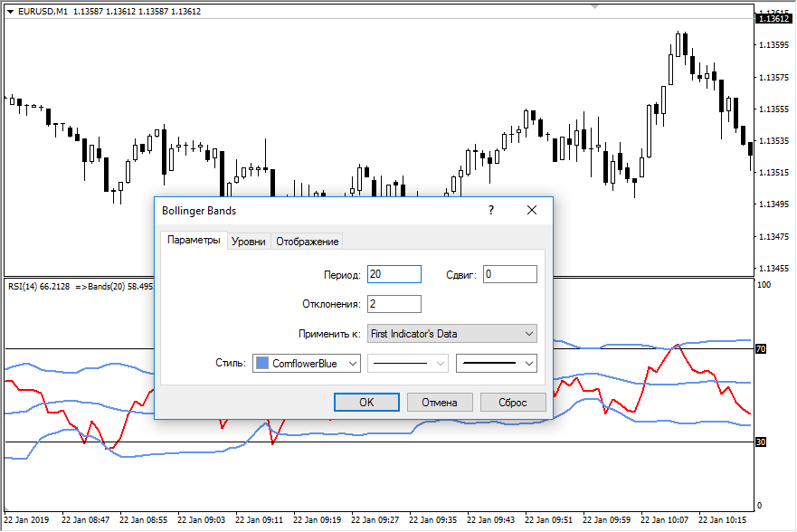Click the blue color swatch in Стиль
Screen dimensions: 797x532
(x=262, y=363)
